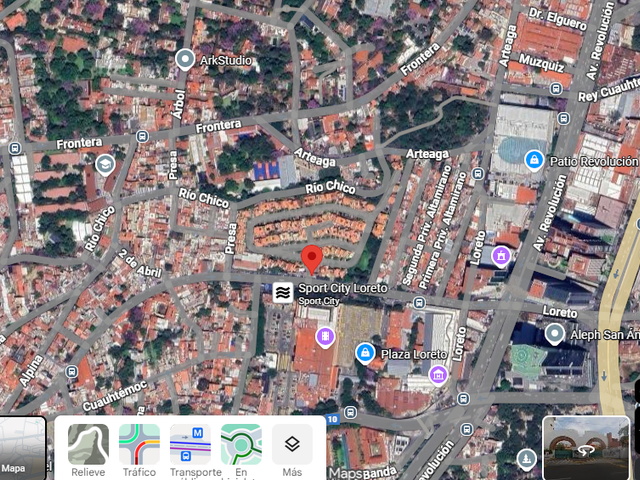Click the bus stop icon on Frontera street
The height and width of the screenshot is (480, 640).
[x=142, y=136]
